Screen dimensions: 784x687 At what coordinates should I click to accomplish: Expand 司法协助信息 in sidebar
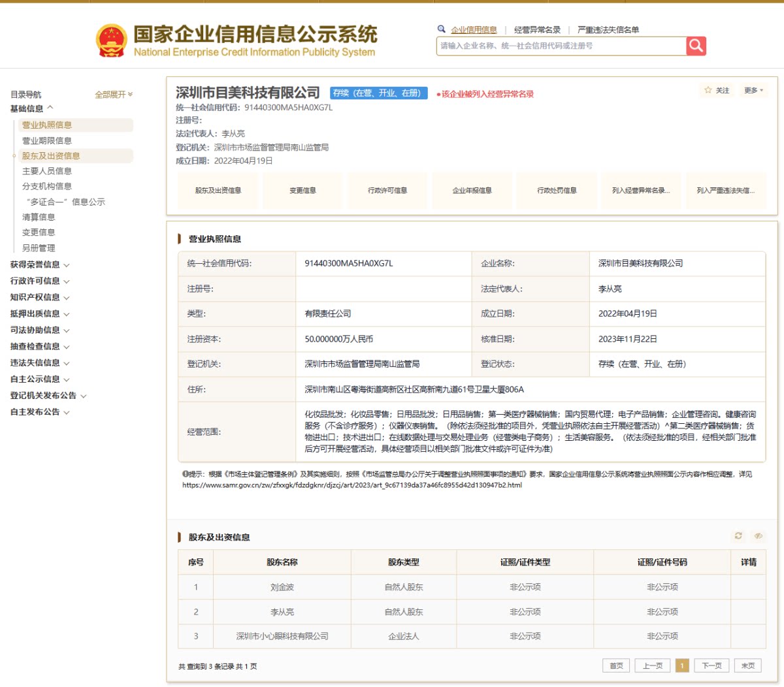(x=40, y=330)
